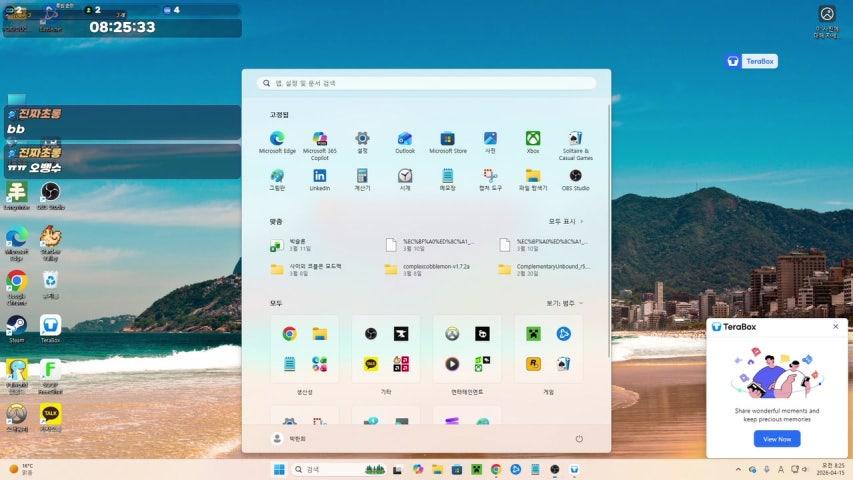Show all recommended items (모두 표시)
The height and width of the screenshot is (480, 853).
tap(566, 221)
